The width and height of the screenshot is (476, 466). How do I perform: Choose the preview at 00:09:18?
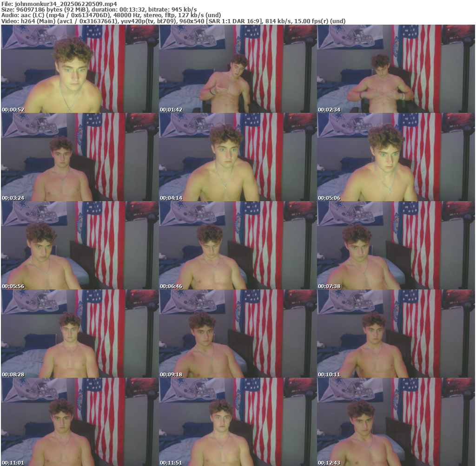(x=238, y=334)
